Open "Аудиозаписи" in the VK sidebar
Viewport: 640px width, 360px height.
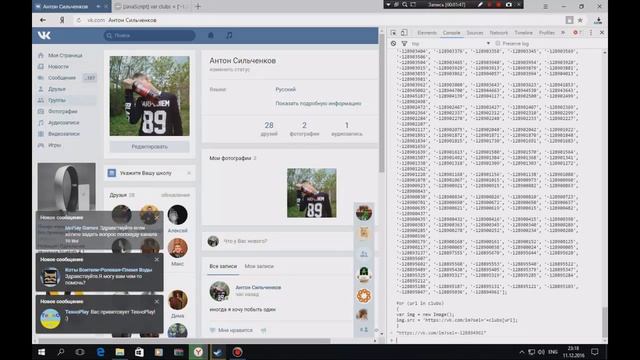(65, 122)
